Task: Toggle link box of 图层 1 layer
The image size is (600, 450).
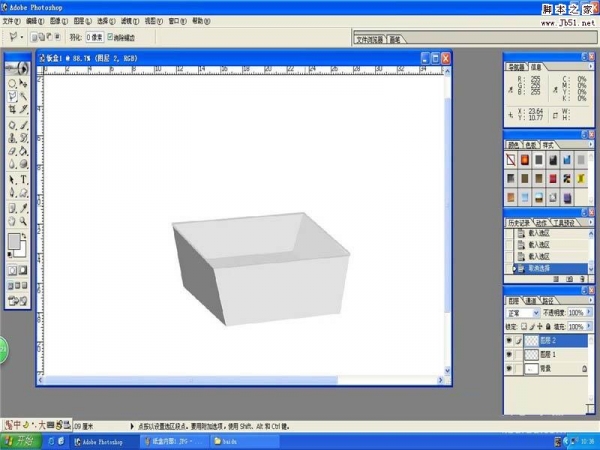Action: [x=518, y=354]
